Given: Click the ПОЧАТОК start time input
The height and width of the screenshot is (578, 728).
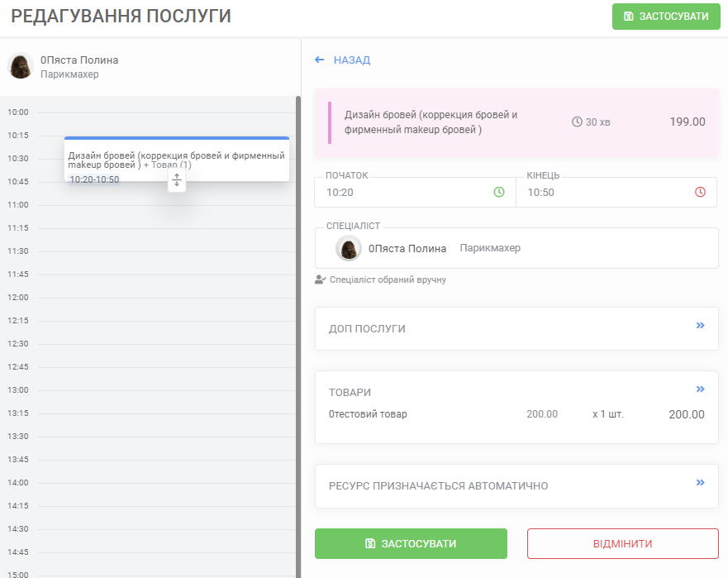Looking at the screenshot, I should [x=405, y=193].
